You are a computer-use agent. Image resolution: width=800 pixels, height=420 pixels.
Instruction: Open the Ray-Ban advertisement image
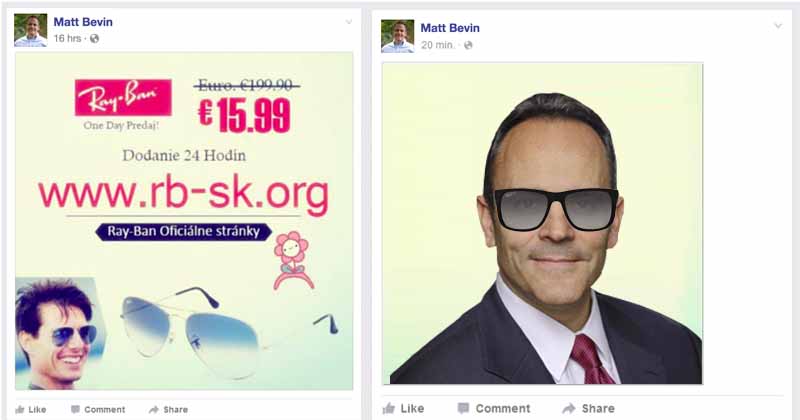point(184,221)
